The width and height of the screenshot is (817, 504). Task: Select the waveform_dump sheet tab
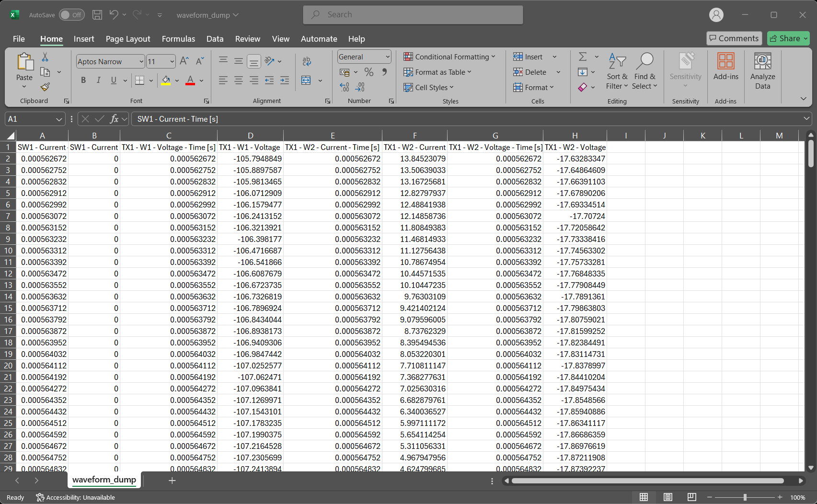[104, 480]
